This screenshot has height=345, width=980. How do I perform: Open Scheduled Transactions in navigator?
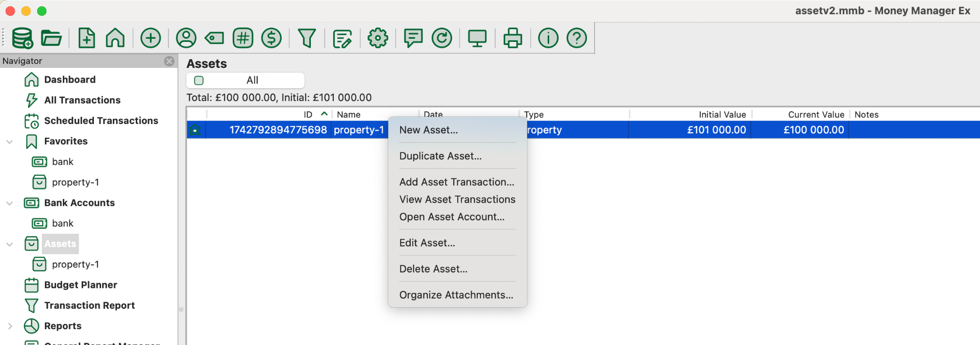coord(101,121)
